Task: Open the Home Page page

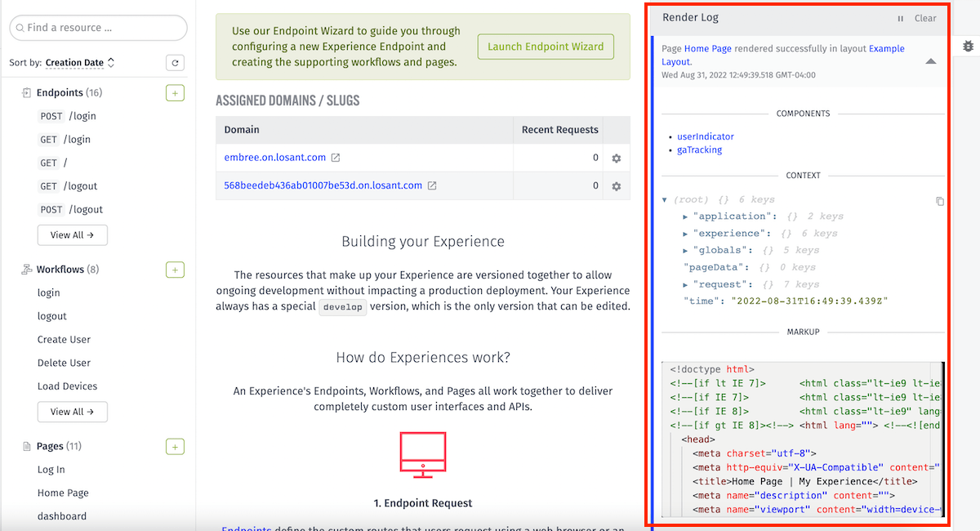Action: tap(63, 493)
